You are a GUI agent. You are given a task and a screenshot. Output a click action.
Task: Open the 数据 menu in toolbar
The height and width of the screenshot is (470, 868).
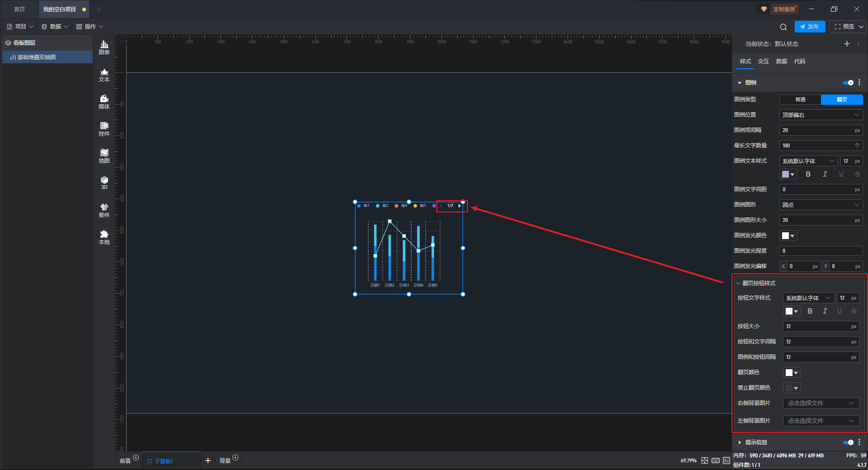tap(55, 27)
